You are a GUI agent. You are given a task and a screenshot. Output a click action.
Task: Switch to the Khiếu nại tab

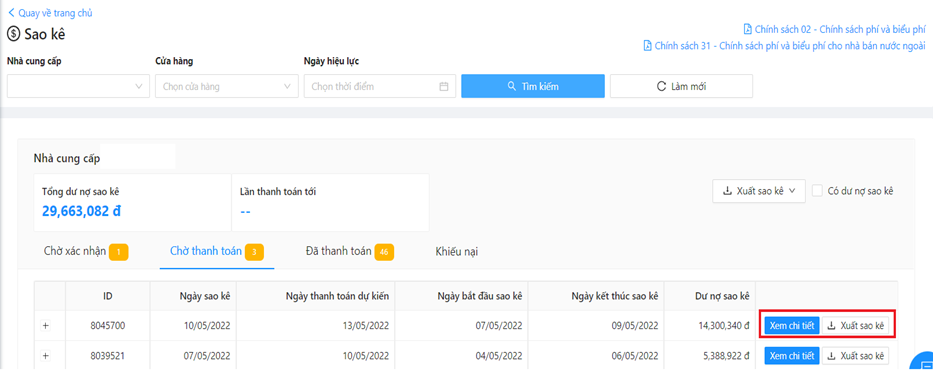(457, 252)
